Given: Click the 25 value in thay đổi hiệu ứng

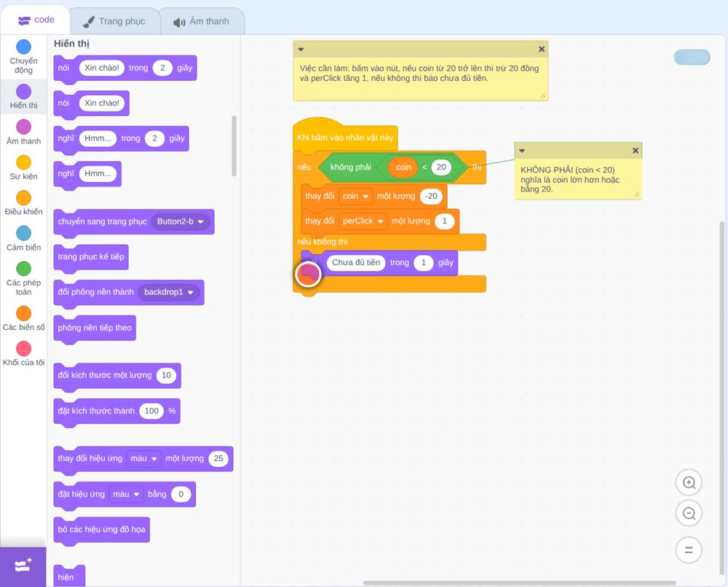Looking at the screenshot, I should coord(218,458).
